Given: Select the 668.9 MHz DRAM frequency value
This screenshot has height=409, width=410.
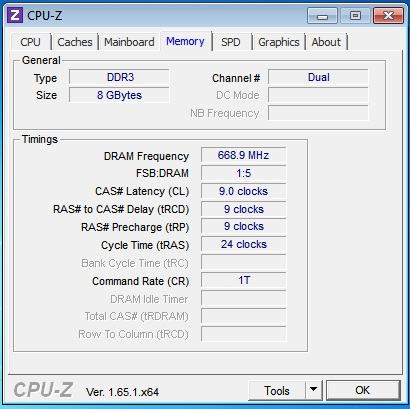Looking at the screenshot, I should pyautogui.click(x=243, y=155).
